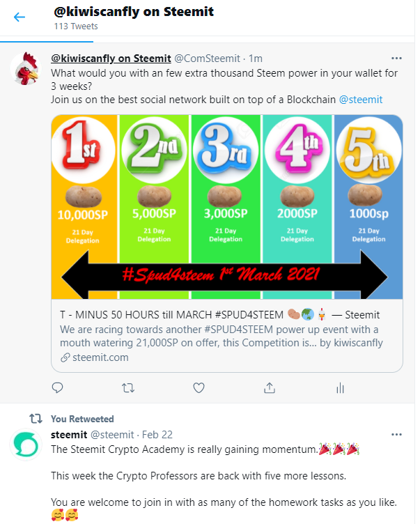Go back using the blue arrow
The image size is (420, 524).
[20, 17]
